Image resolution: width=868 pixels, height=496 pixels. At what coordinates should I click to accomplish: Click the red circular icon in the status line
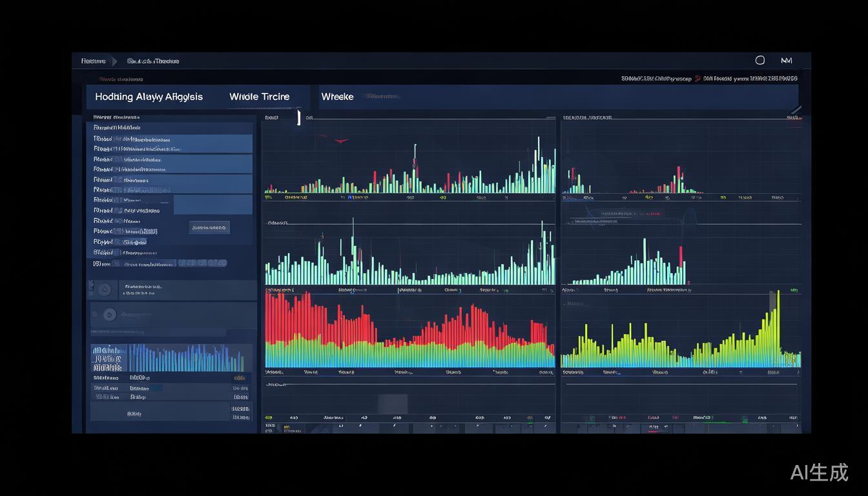697,79
